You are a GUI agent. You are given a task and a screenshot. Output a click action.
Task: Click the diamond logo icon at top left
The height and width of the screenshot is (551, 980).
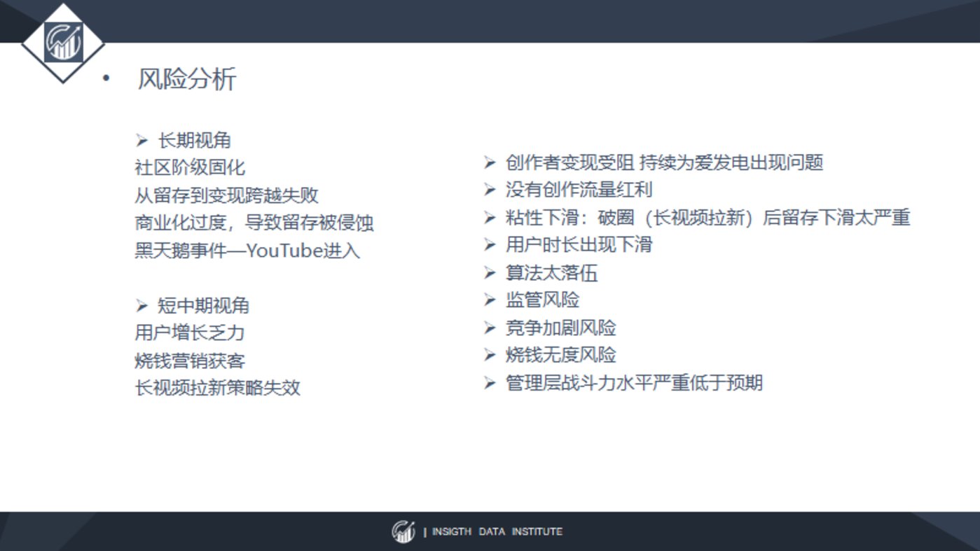[63, 42]
